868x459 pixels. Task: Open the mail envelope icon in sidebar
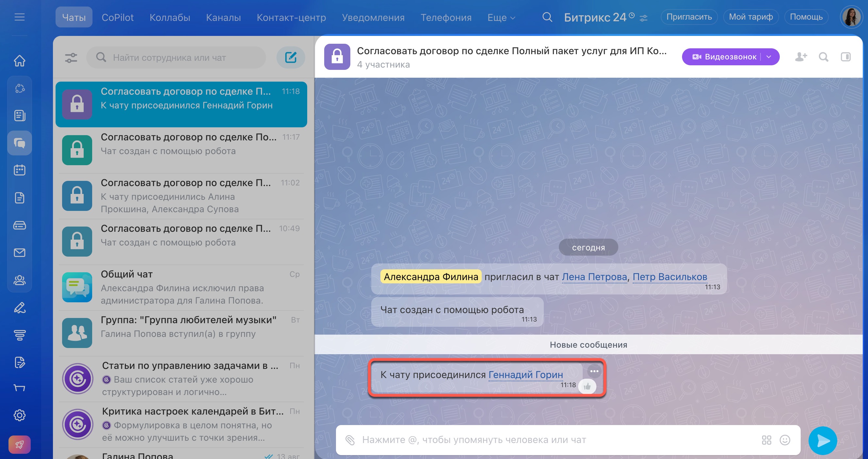click(20, 253)
